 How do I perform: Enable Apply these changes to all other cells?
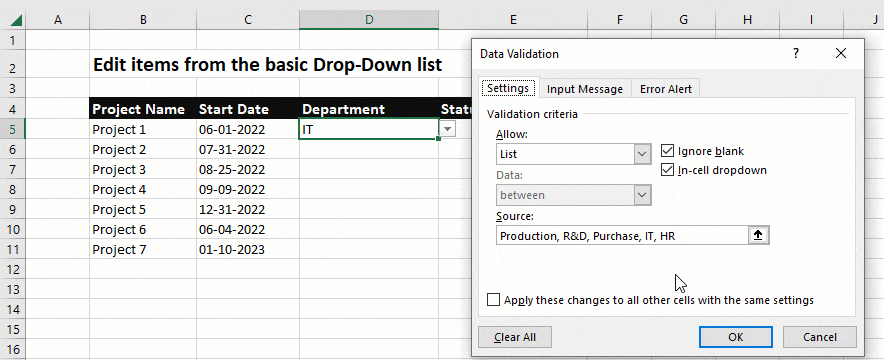coord(493,300)
